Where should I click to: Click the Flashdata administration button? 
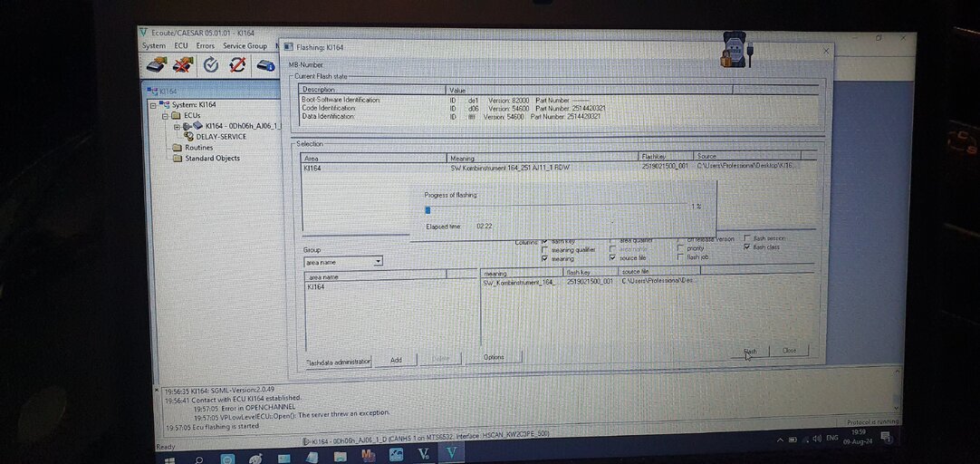click(338, 362)
